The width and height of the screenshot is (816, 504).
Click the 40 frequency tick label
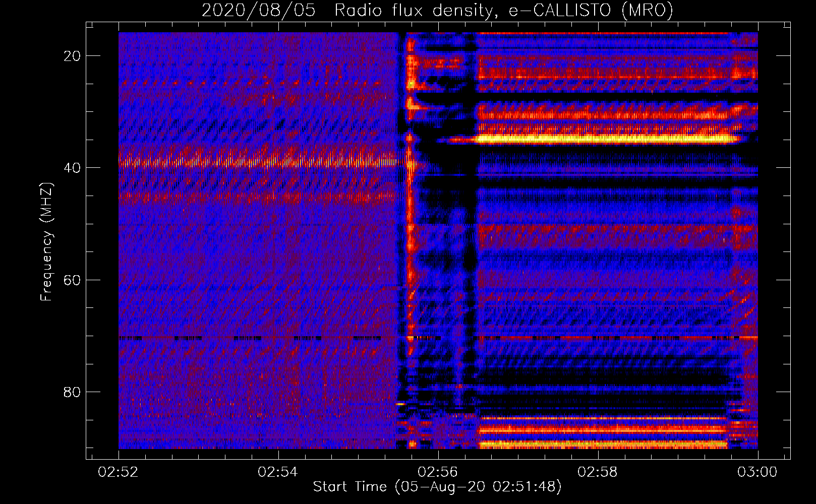[72, 168]
